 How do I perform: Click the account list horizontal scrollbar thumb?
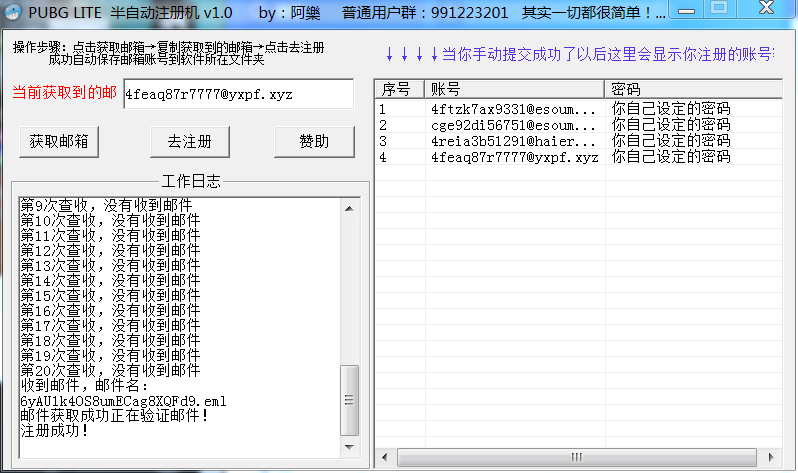coord(577,457)
